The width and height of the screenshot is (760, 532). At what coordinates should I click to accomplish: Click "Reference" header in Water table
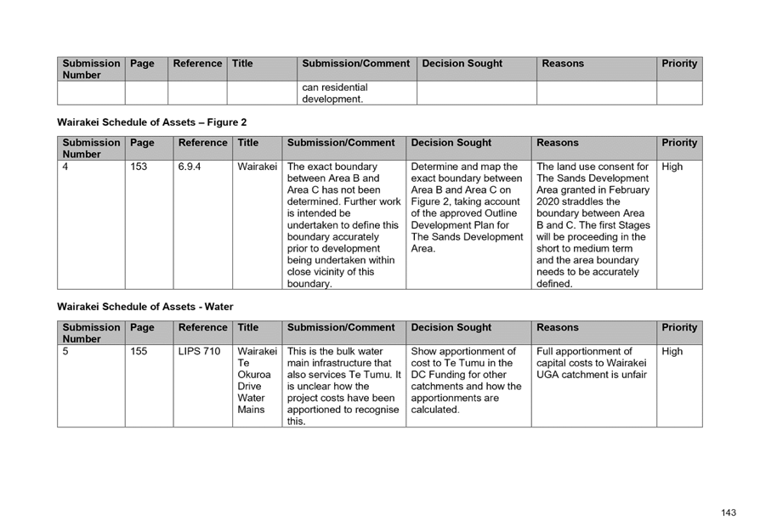(203, 333)
